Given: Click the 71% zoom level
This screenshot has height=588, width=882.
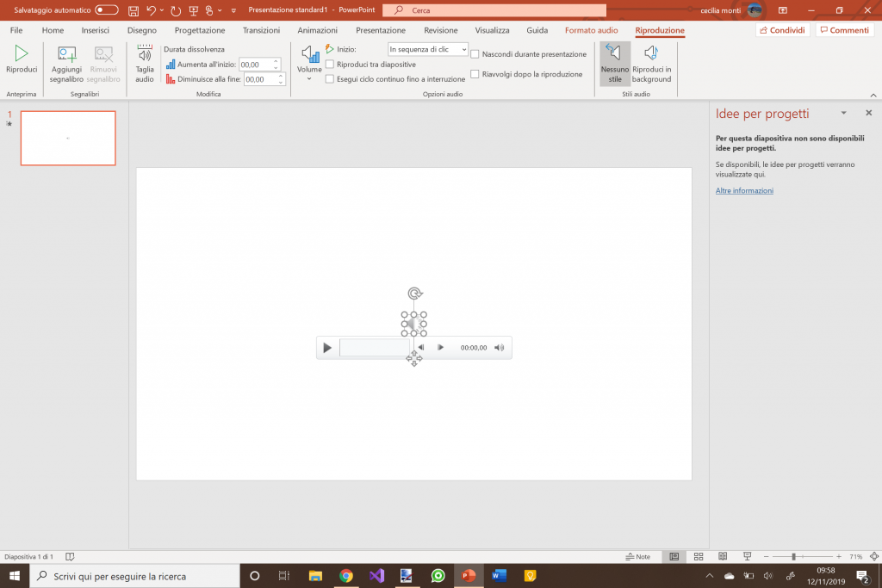Looking at the screenshot, I should [855, 556].
